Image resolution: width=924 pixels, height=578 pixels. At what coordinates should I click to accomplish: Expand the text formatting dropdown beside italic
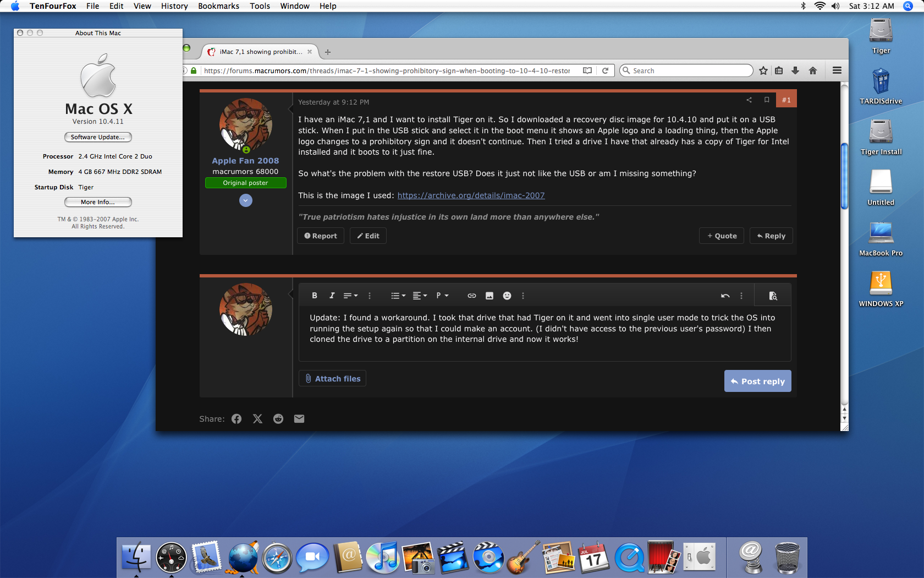[351, 296]
